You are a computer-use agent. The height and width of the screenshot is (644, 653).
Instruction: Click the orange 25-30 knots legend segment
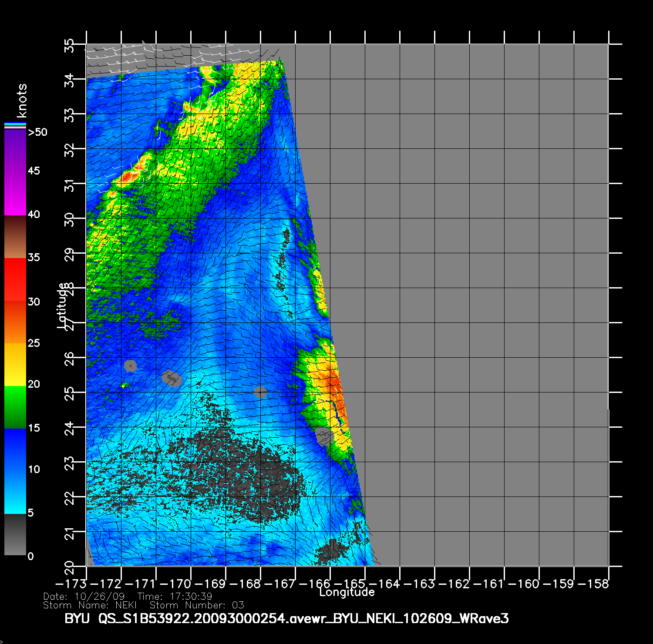tap(15, 322)
